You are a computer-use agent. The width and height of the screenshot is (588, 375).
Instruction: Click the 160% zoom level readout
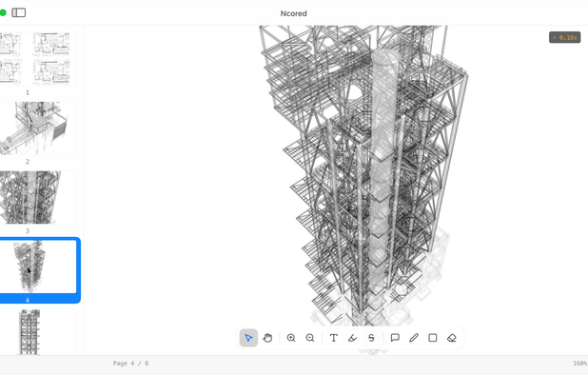[579, 364]
